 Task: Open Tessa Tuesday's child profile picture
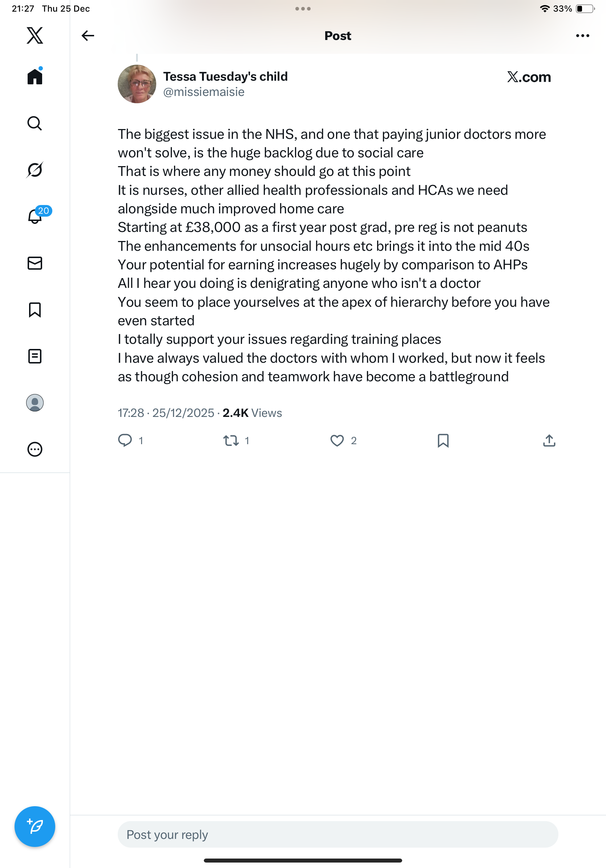coord(137,84)
